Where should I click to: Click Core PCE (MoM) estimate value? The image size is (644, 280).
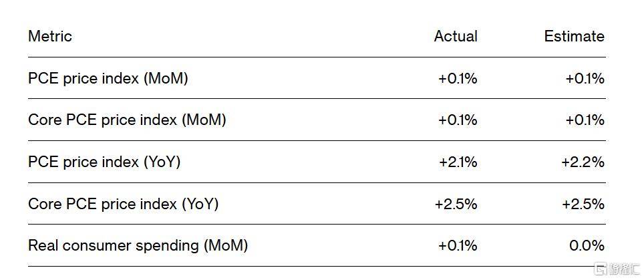tap(585, 120)
